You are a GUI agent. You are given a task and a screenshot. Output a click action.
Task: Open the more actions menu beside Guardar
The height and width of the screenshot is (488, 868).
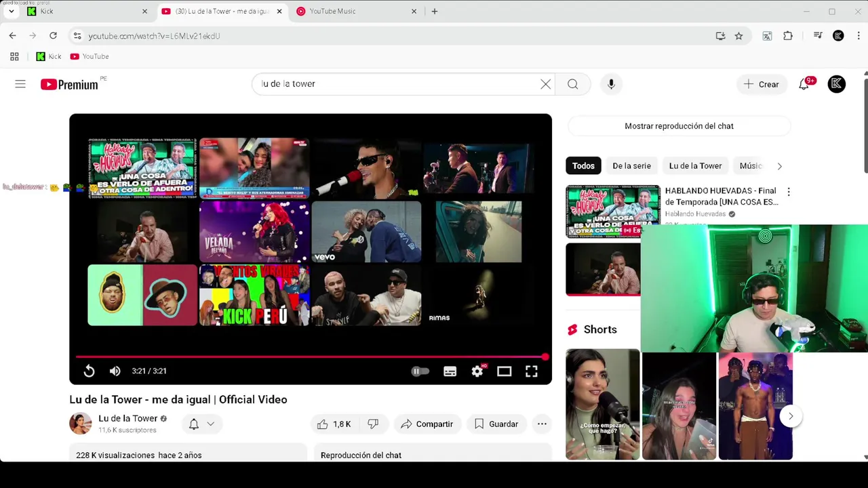pyautogui.click(x=542, y=424)
